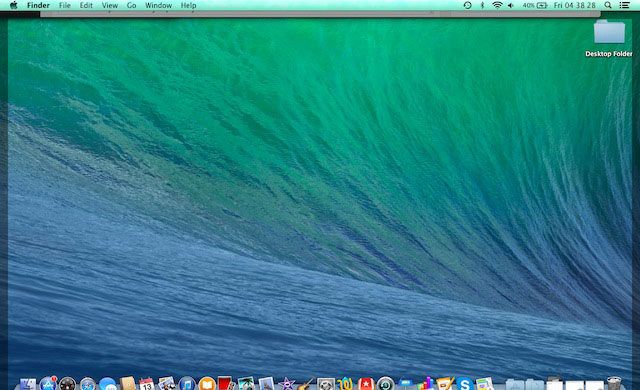Viewport: 640px width, 390px height.
Task: Open Spotlight search magnifier
Action: click(608, 5)
